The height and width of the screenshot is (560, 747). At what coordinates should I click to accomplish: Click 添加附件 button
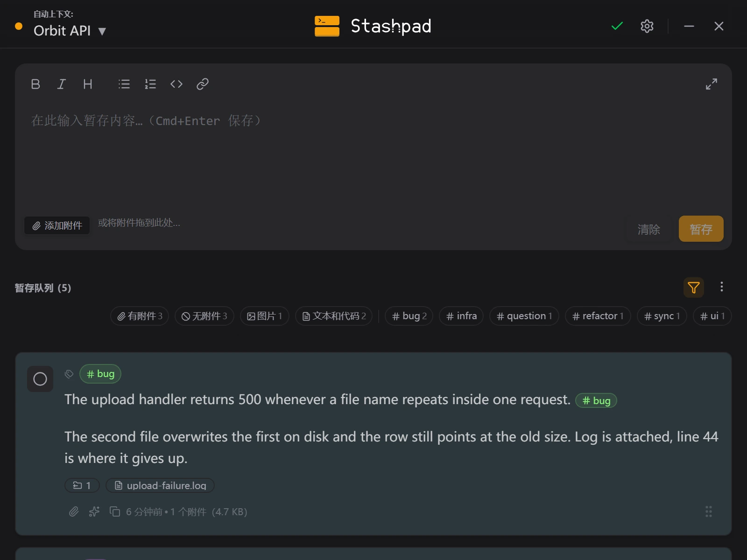point(57,225)
